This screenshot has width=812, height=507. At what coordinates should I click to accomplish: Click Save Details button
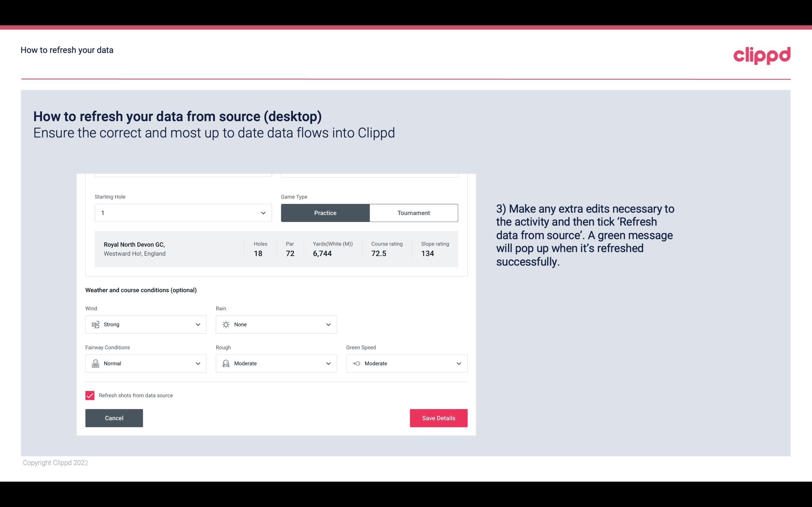coord(438,418)
